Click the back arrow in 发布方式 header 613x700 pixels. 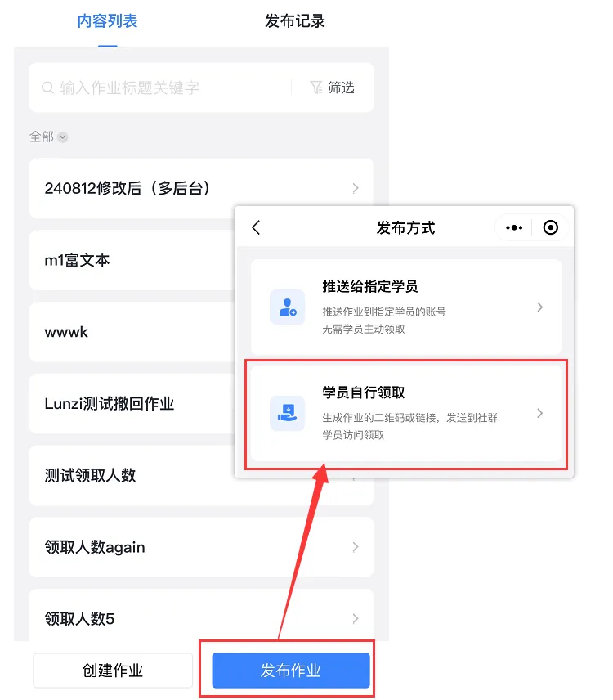click(x=256, y=227)
